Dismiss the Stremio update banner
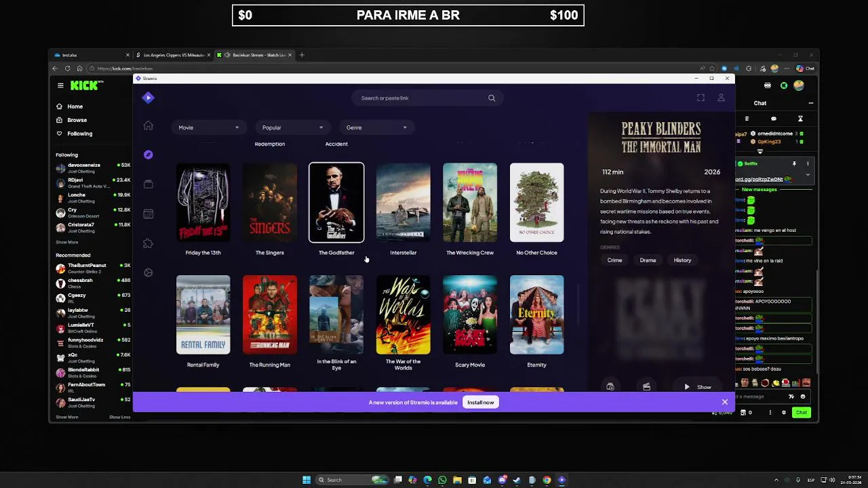 (724, 402)
